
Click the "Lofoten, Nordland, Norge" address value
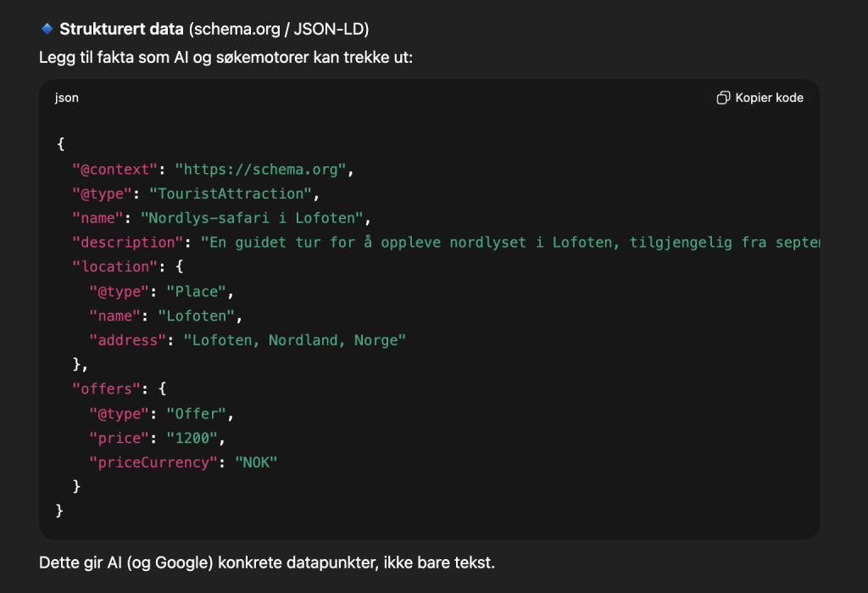287,340
